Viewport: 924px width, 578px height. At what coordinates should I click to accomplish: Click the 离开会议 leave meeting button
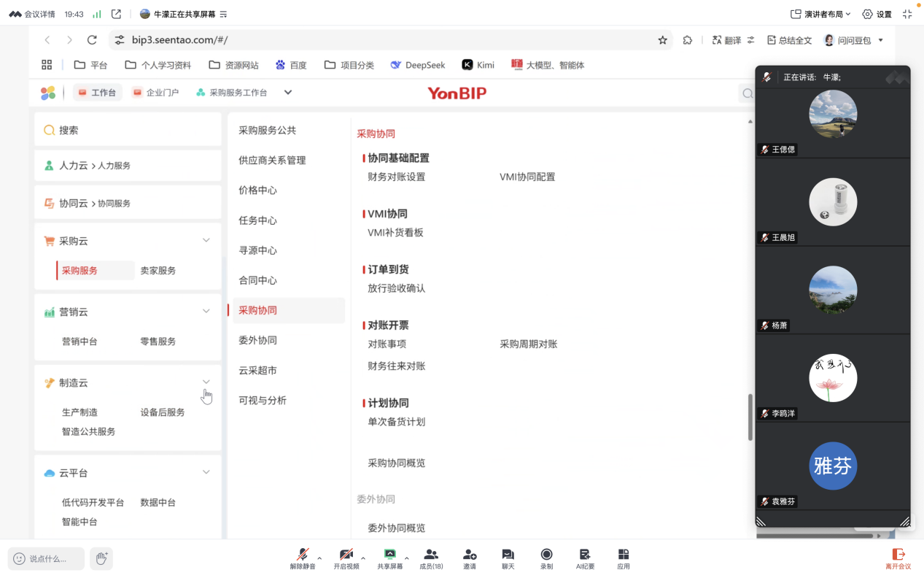coord(898,558)
